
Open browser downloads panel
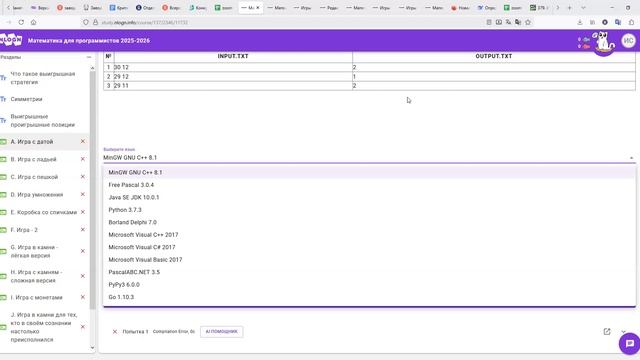pos(580,22)
